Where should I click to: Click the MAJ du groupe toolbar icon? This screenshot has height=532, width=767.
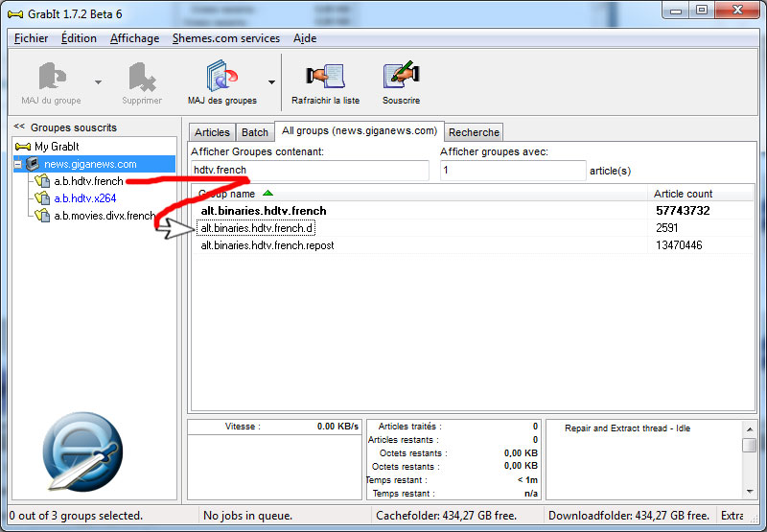[x=52, y=77]
